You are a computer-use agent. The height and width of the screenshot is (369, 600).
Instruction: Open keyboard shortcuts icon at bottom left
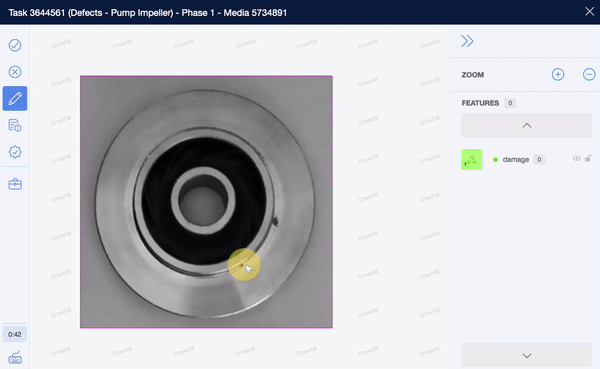(x=15, y=358)
